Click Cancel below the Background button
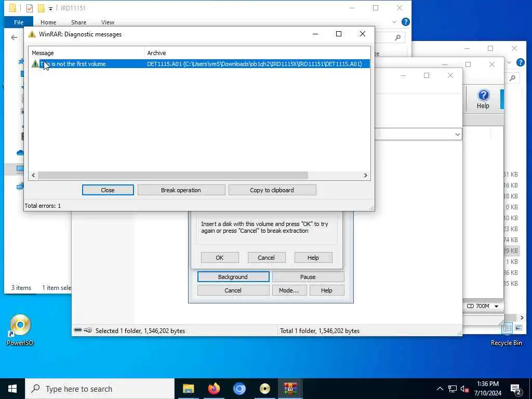 pos(233,290)
